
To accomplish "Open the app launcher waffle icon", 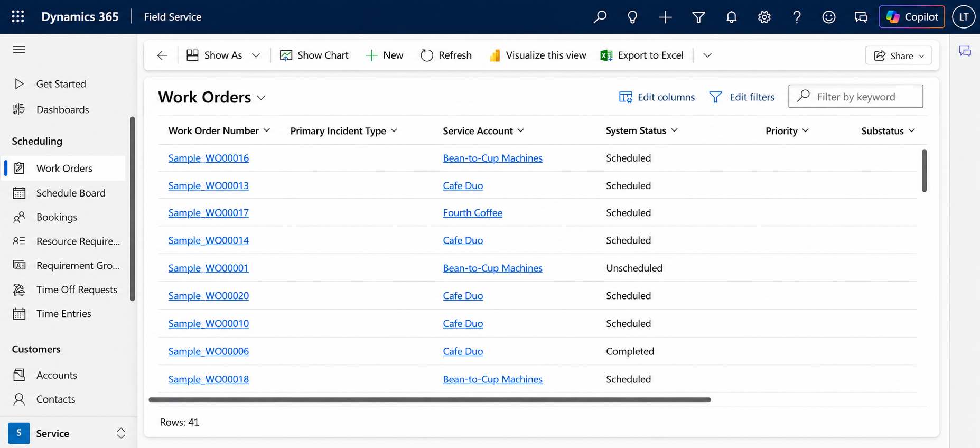I will click(18, 17).
